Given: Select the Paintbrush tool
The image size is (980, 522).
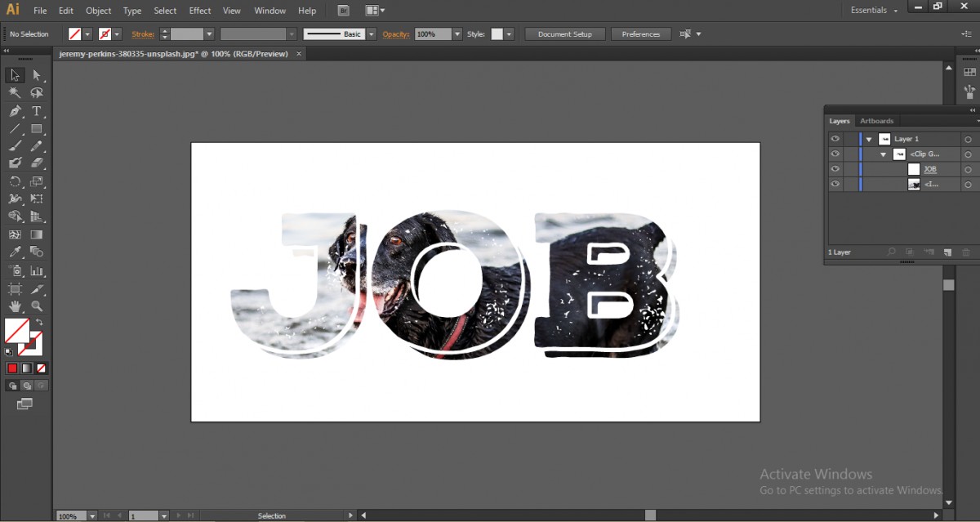Looking at the screenshot, I should 14,146.
